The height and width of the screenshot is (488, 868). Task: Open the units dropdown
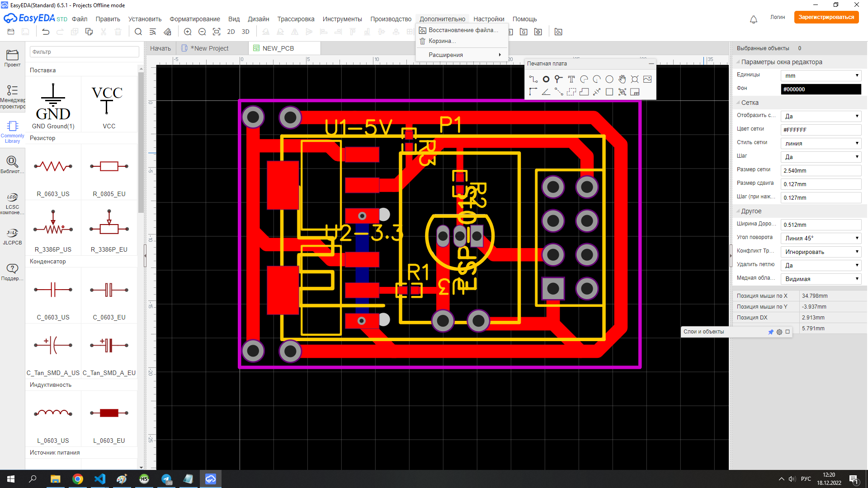(x=821, y=75)
